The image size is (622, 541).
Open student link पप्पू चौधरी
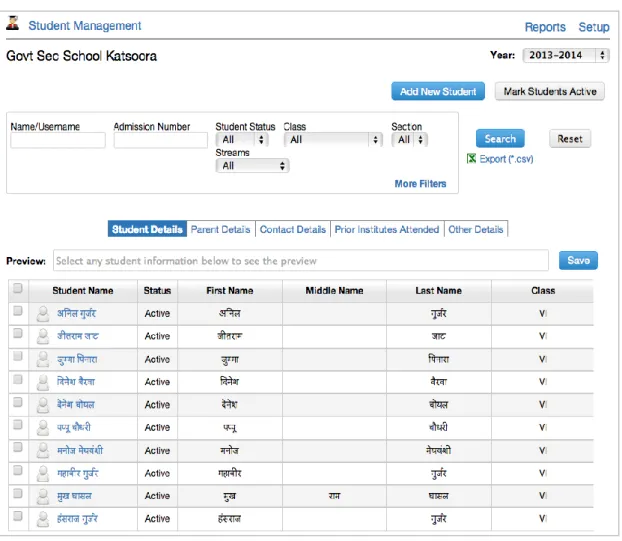(74, 428)
